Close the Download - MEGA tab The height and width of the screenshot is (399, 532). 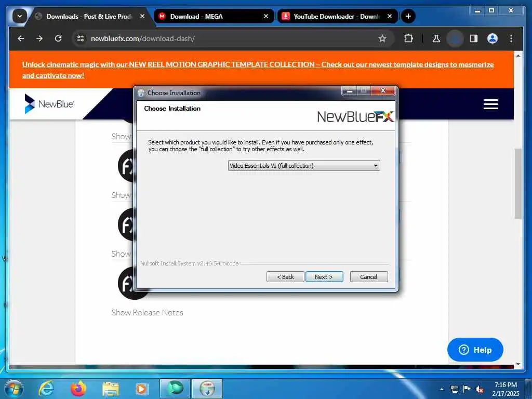(x=266, y=16)
